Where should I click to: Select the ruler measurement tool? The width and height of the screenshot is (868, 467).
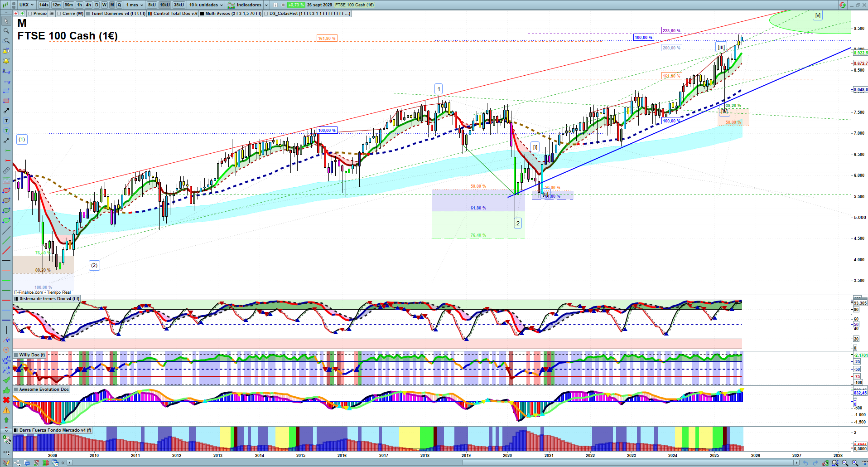(6, 170)
